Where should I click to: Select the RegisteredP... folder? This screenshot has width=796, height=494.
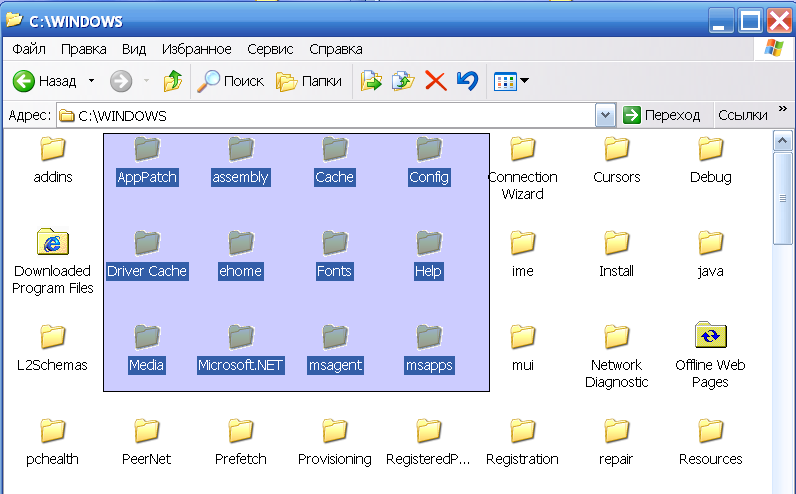click(x=429, y=443)
